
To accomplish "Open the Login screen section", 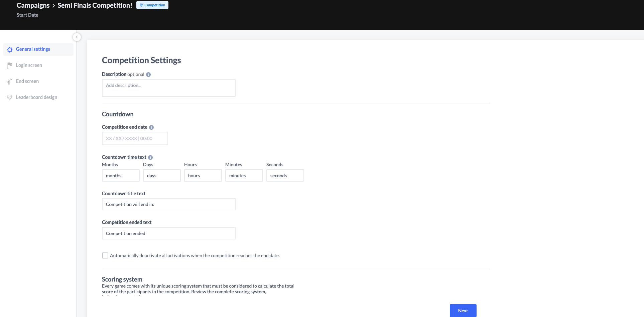I will [x=29, y=65].
